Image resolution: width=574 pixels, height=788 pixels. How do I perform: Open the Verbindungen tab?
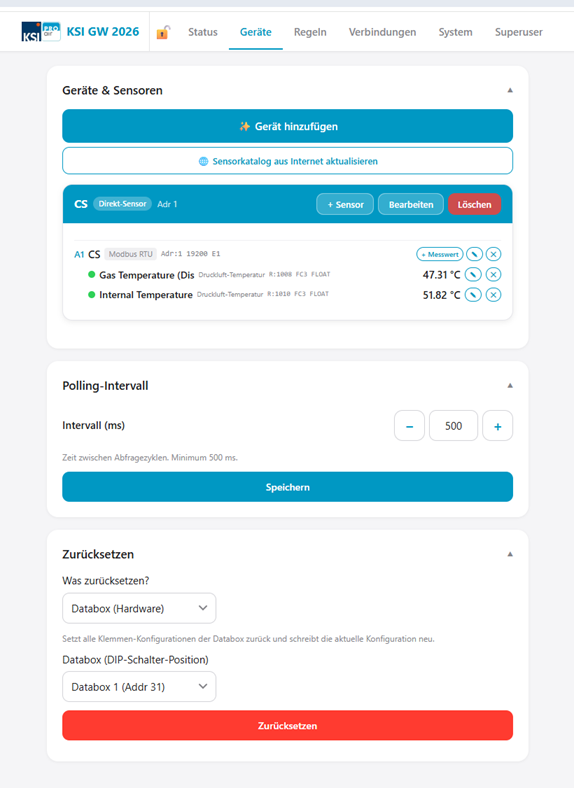click(x=382, y=32)
